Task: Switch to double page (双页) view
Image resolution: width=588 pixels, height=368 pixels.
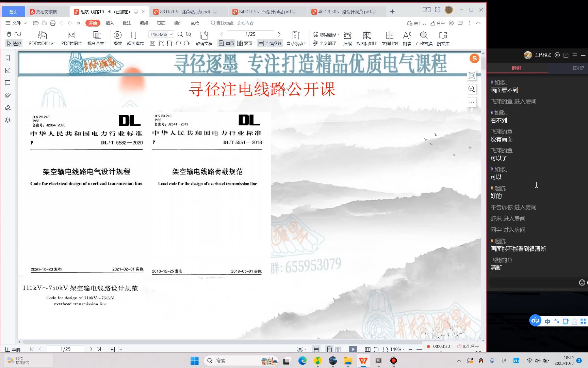Action: pyautogui.click(x=246, y=43)
